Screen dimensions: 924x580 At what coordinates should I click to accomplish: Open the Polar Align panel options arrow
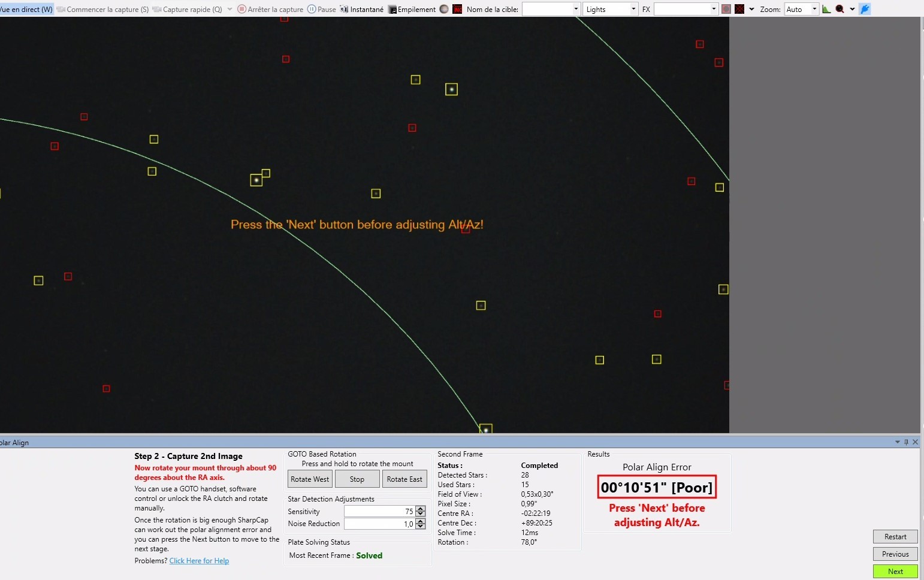click(x=898, y=442)
